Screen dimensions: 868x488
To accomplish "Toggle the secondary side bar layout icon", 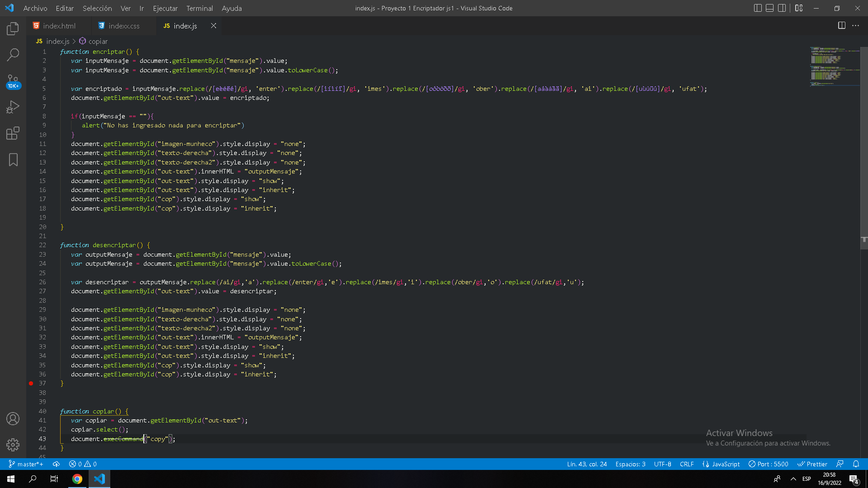I will pos(782,8).
